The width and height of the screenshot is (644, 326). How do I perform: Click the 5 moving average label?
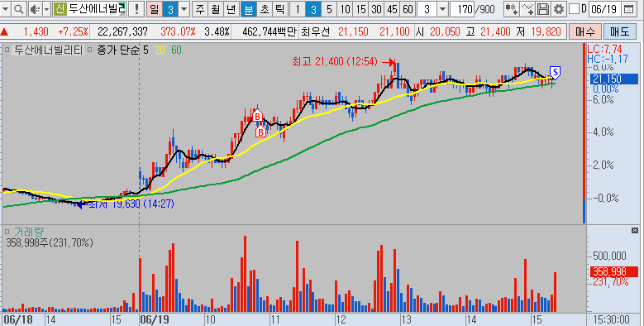145,50
